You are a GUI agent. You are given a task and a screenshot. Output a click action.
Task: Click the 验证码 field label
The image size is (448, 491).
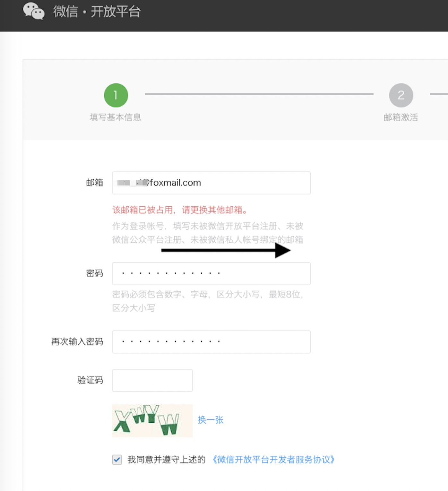(90, 380)
